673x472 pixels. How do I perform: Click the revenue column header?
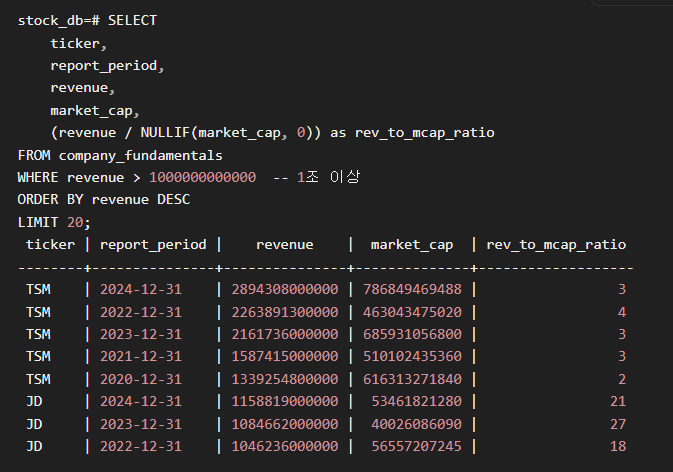click(285, 245)
